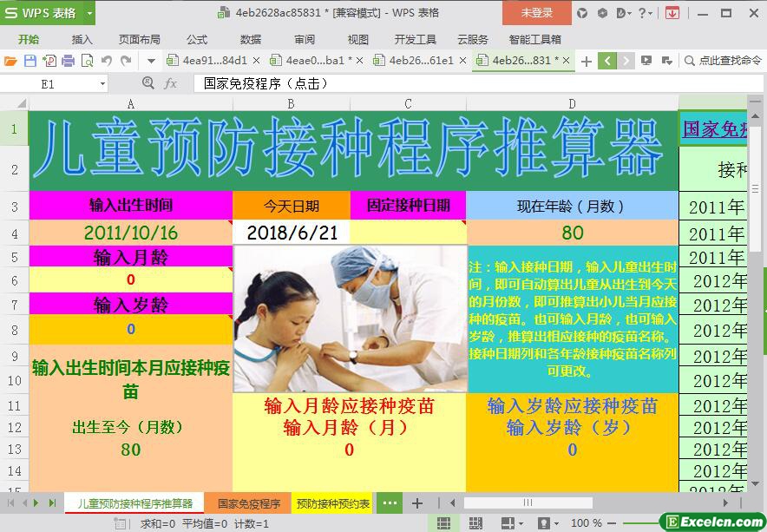Click the zoom magnifier icon beside fx
The image size is (767, 532).
147,83
